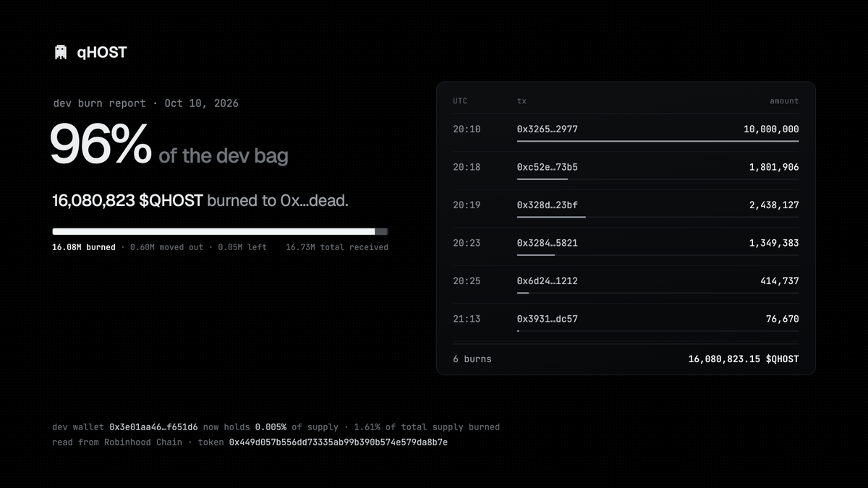Click the 1,349,383 amount cell
The height and width of the screenshot is (488, 868).
tap(774, 243)
